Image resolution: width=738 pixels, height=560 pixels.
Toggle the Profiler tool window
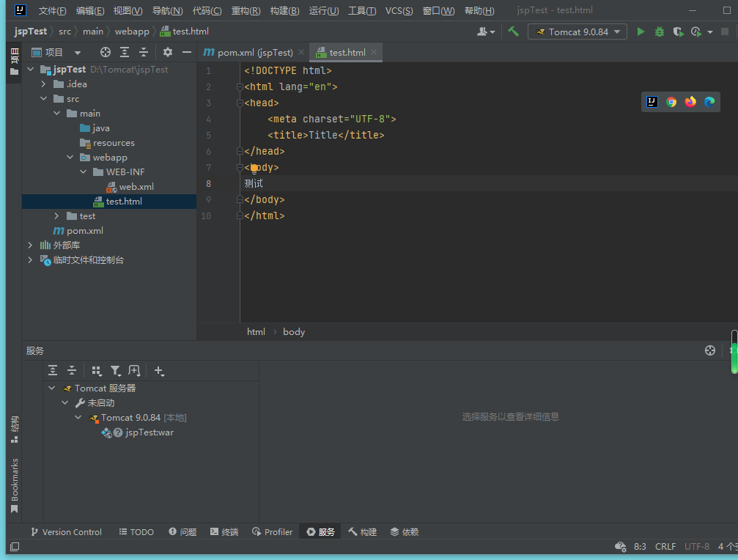[x=273, y=532]
